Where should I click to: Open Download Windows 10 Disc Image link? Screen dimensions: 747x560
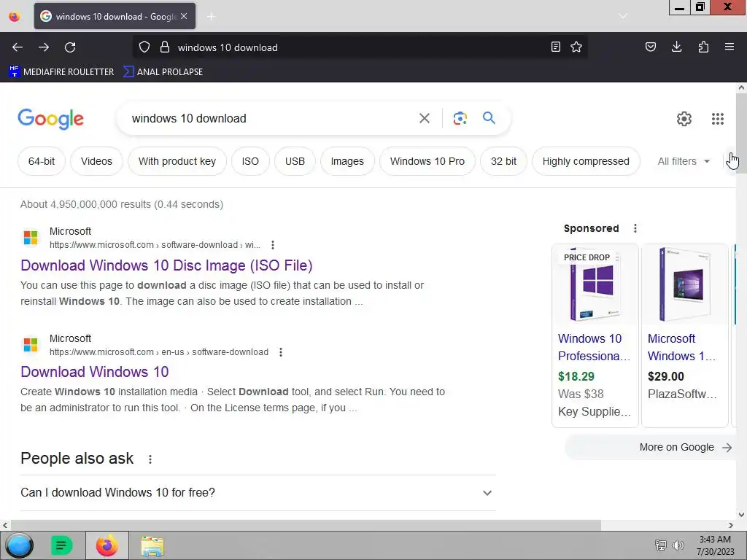coord(166,265)
